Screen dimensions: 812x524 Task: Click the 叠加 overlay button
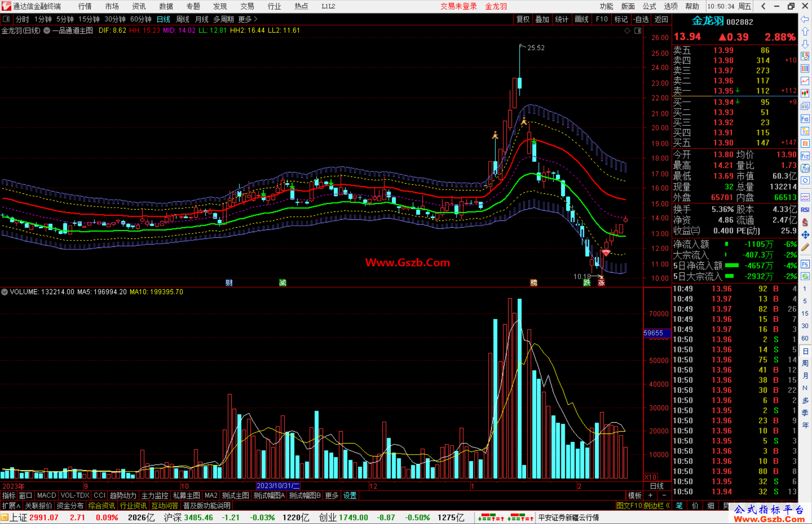pos(542,19)
